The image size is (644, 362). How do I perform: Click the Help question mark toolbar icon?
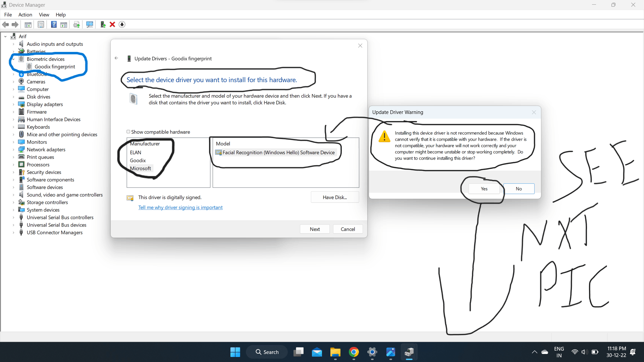[x=54, y=24]
